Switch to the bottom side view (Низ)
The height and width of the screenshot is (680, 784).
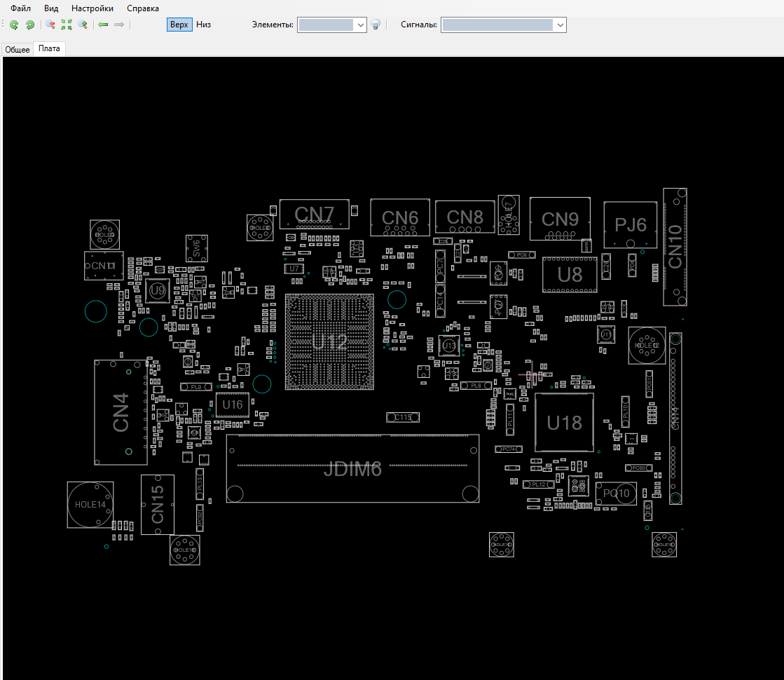(203, 25)
